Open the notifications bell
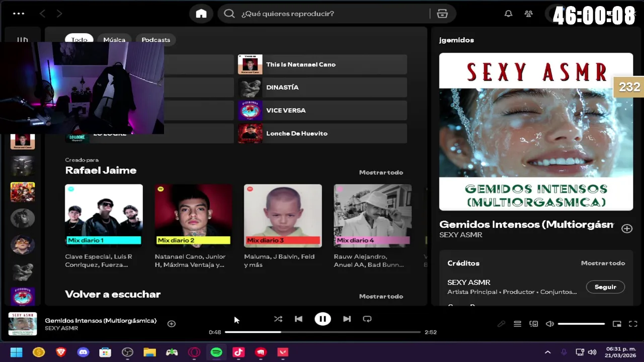Viewport: 644px width, 362px height. [508, 14]
